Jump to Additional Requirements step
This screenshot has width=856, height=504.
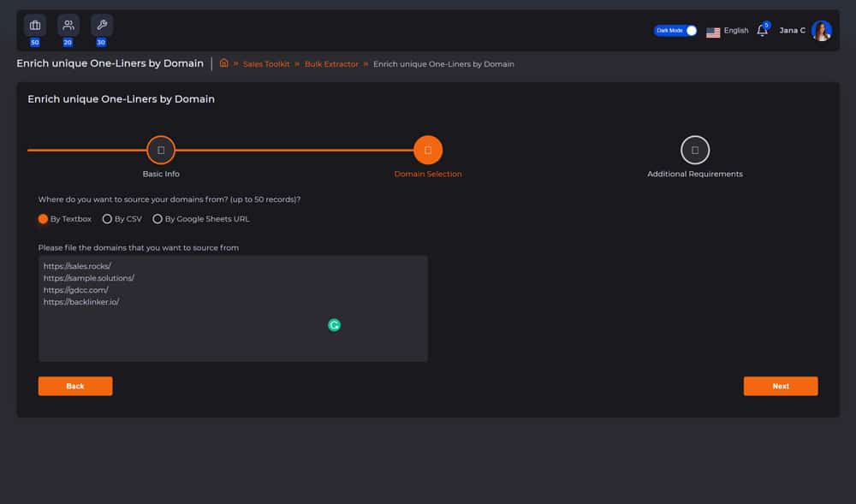click(x=694, y=151)
